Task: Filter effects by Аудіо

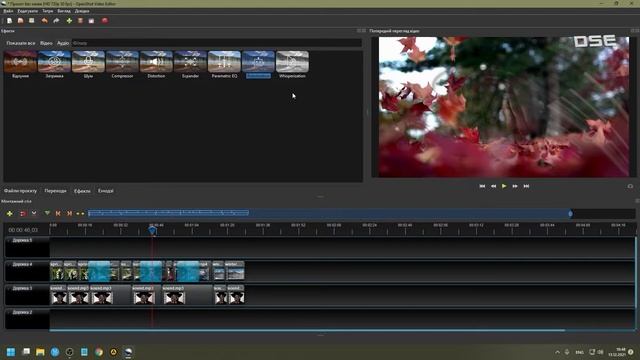Action: 63,43
